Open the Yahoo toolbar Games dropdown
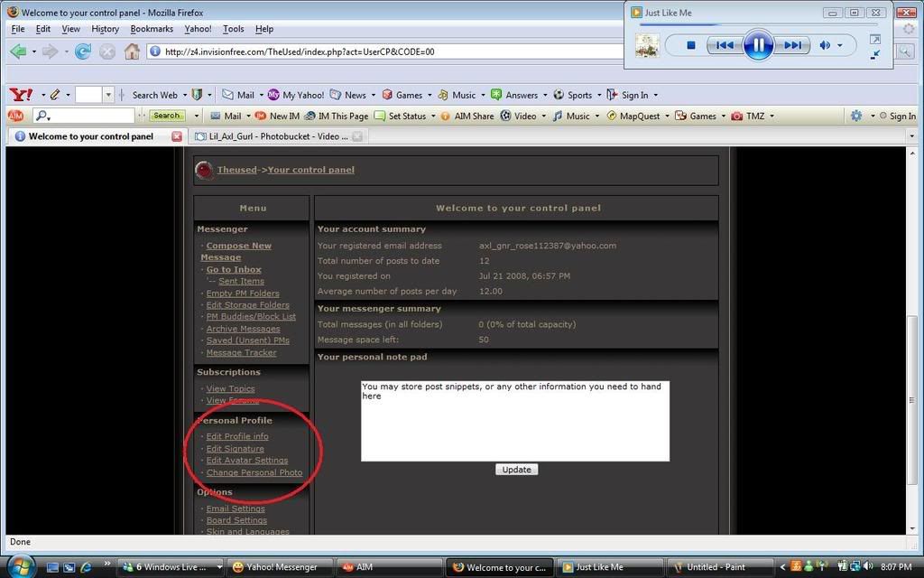The width and height of the screenshot is (924, 578). click(430, 95)
